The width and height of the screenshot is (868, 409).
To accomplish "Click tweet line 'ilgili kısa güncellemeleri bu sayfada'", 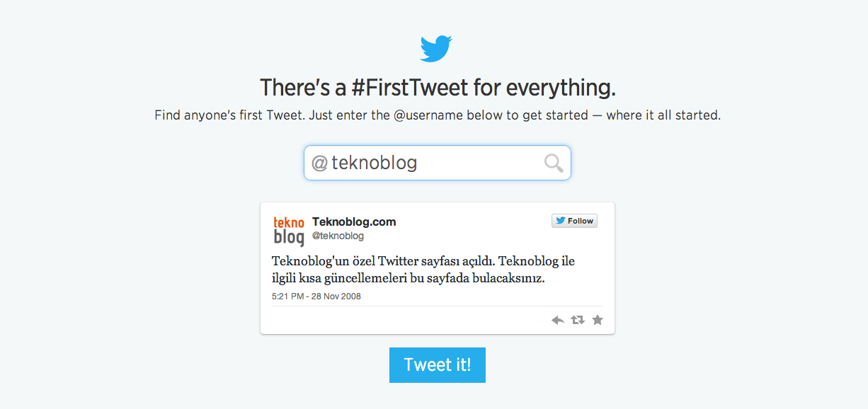I will coord(408,279).
